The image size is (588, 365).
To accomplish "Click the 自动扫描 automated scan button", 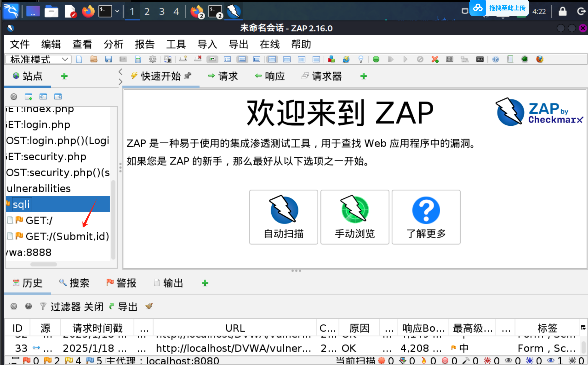I will [283, 217].
